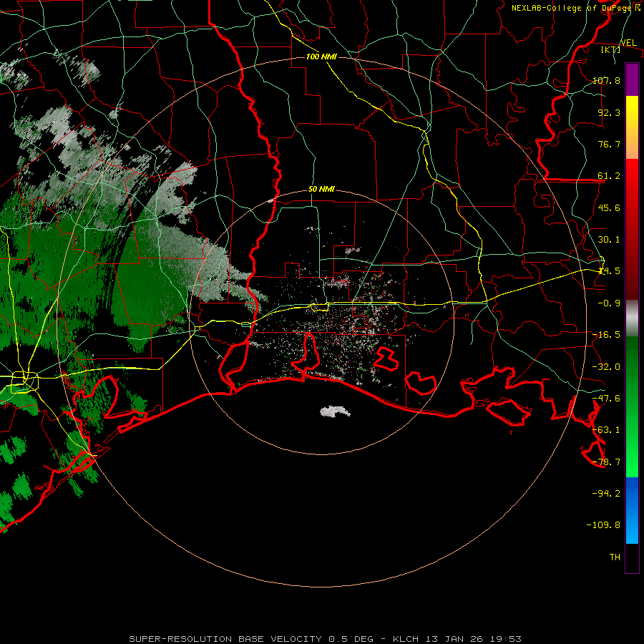Pick the blue segment of the velocity scale
644x644 pixels.
[632, 510]
